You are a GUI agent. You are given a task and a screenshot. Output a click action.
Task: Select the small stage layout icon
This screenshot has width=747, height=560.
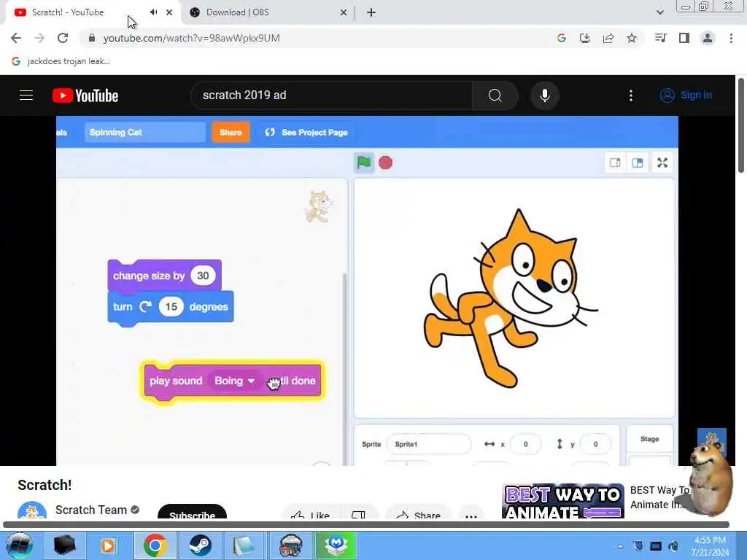coord(615,163)
